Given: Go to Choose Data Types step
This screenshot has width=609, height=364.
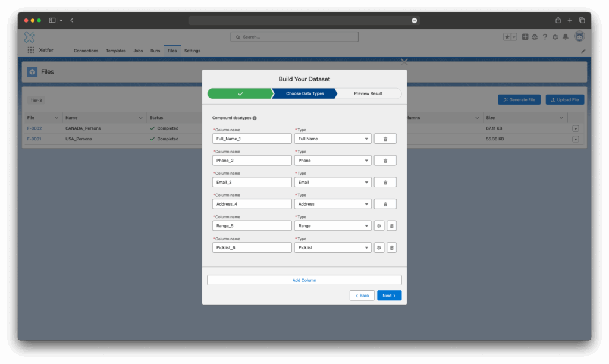Looking at the screenshot, I should [x=305, y=93].
